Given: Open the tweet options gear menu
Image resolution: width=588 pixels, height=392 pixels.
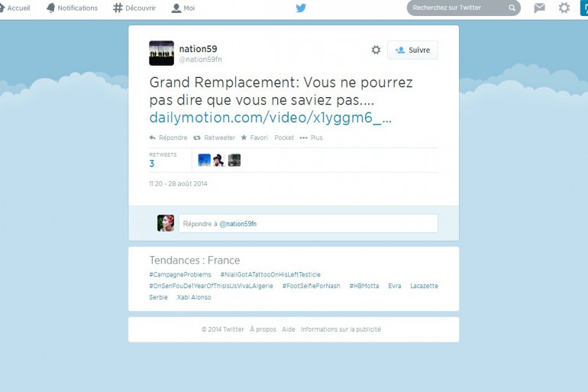Looking at the screenshot, I should [376, 50].
